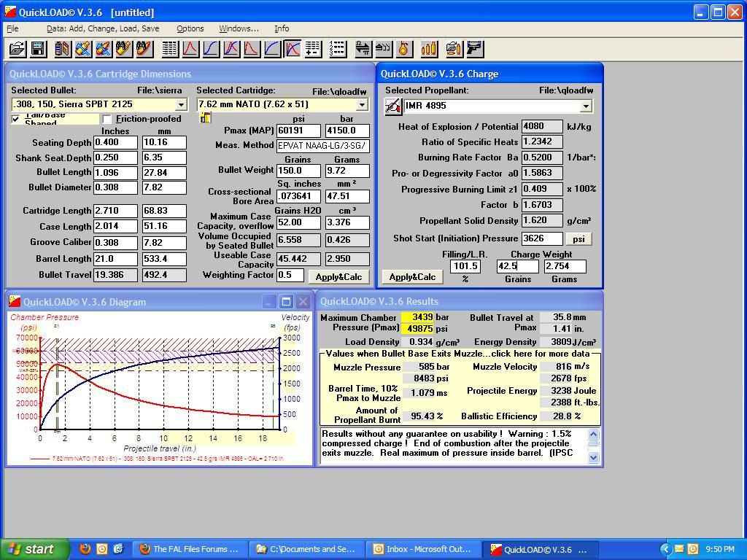
Task: Click Apply&Calc in Charge window
Action: [413, 277]
